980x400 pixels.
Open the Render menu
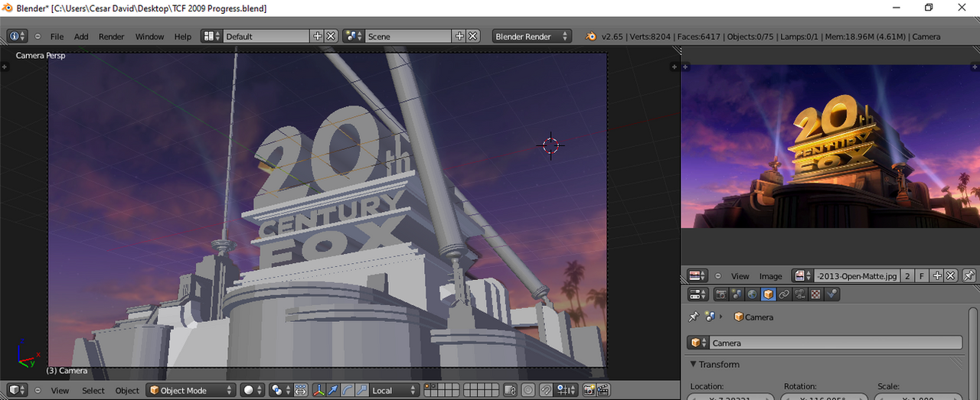pyautogui.click(x=111, y=36)
